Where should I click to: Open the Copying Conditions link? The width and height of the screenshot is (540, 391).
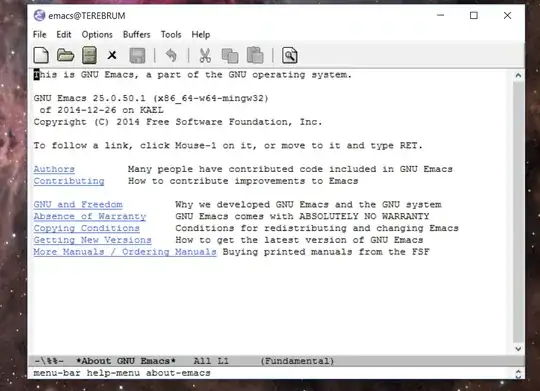(86, 228)
